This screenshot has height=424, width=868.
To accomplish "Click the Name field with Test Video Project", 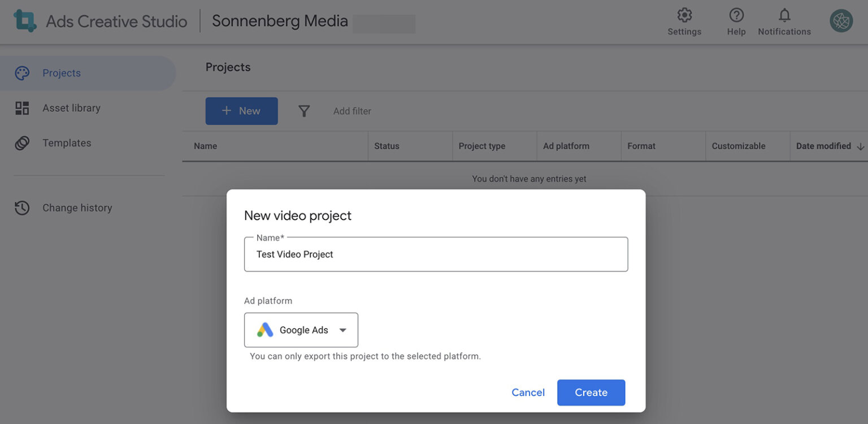I will click(436, 254).
